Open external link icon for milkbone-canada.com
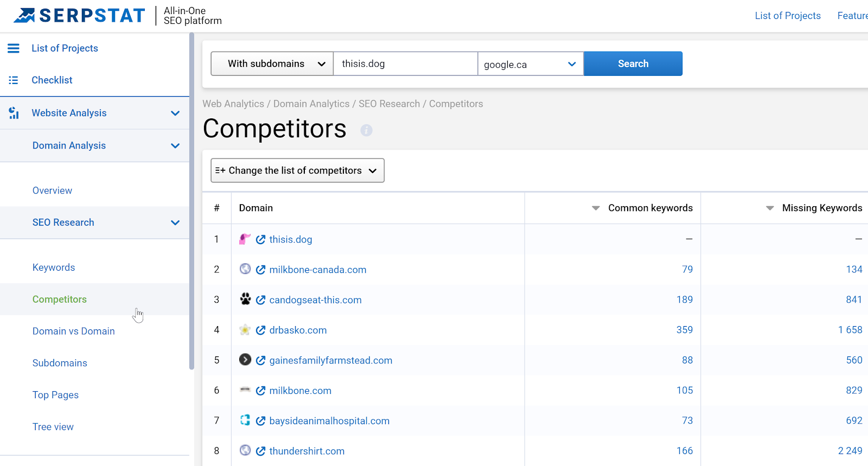Image resolution: width=868 pixels, height=466 pixels. click(x=260, y=270)
